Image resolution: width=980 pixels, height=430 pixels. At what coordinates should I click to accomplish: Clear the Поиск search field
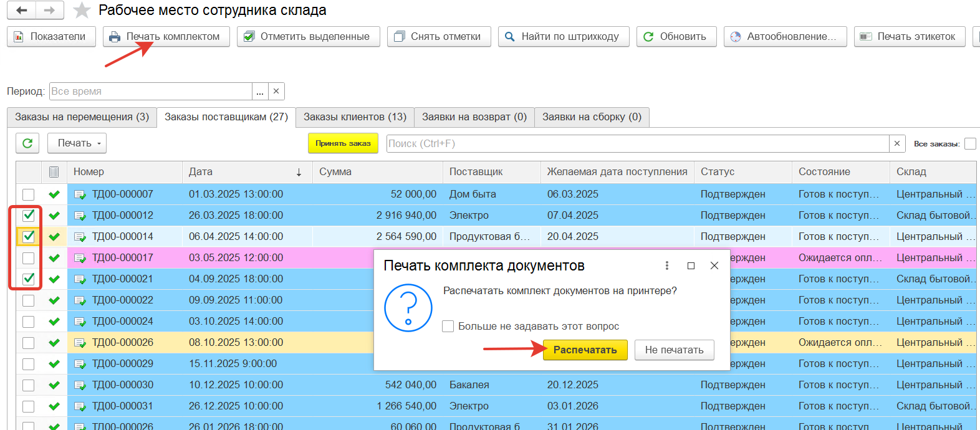[897, 144]
